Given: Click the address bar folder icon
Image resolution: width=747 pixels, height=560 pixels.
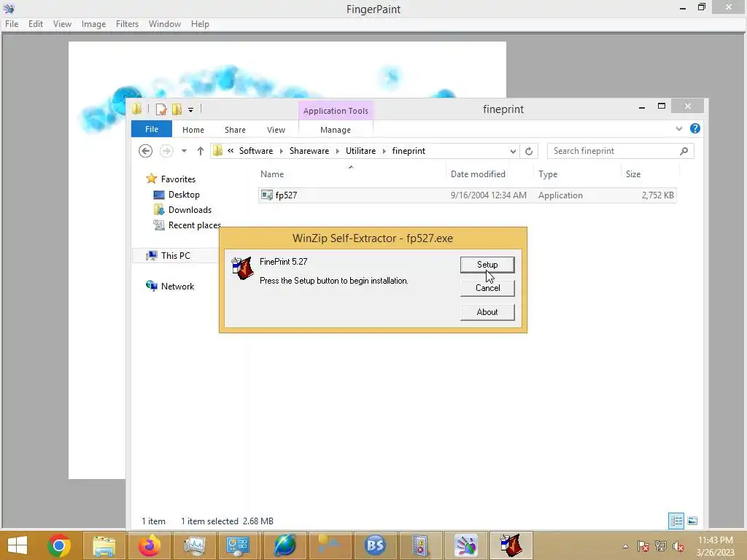Looking at the screenshot, I should coord(217,151).
